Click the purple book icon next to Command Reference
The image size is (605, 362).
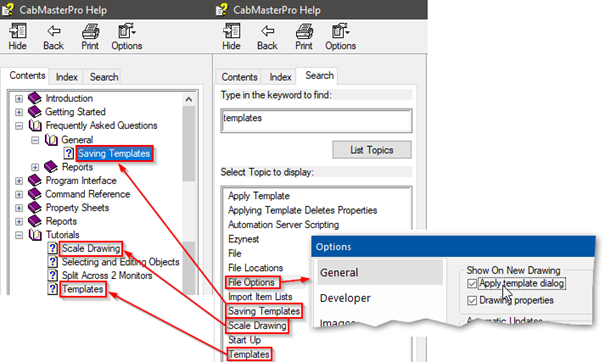(x=35, y=194)
